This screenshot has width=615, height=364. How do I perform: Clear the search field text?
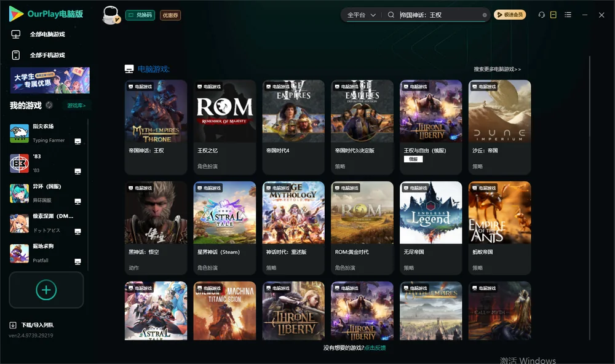485,15
